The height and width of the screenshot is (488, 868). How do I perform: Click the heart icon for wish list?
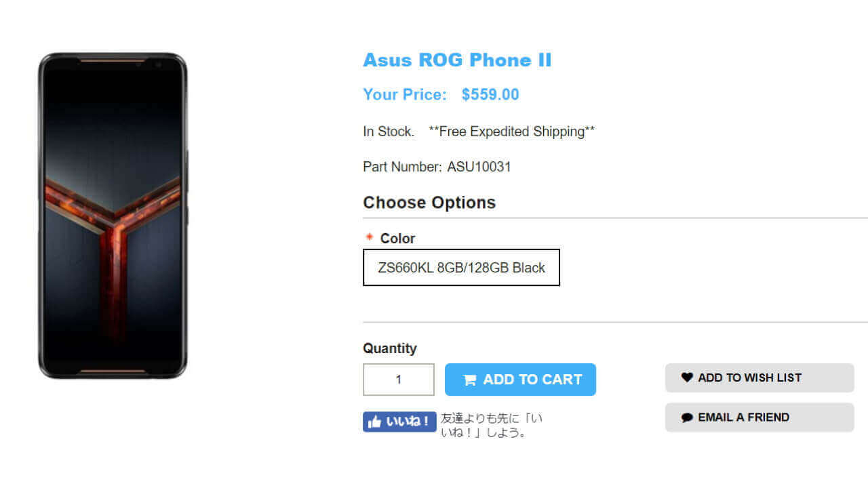(687, 378)
